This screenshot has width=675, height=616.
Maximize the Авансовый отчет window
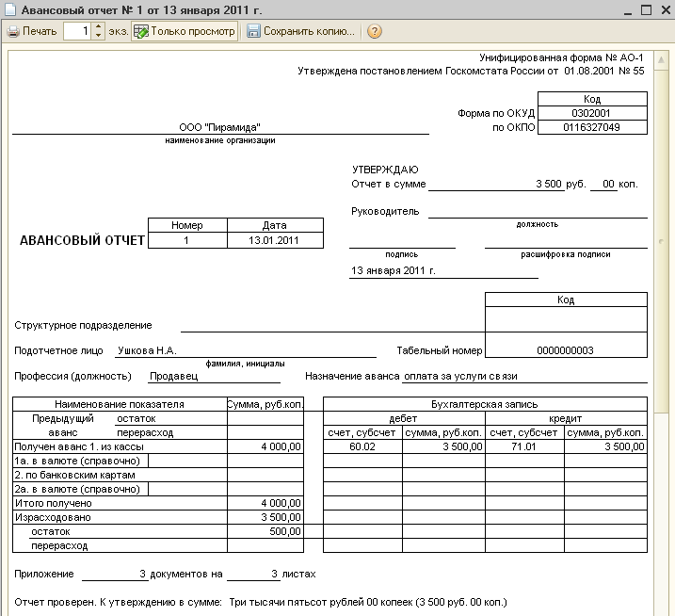pos(646,9)
